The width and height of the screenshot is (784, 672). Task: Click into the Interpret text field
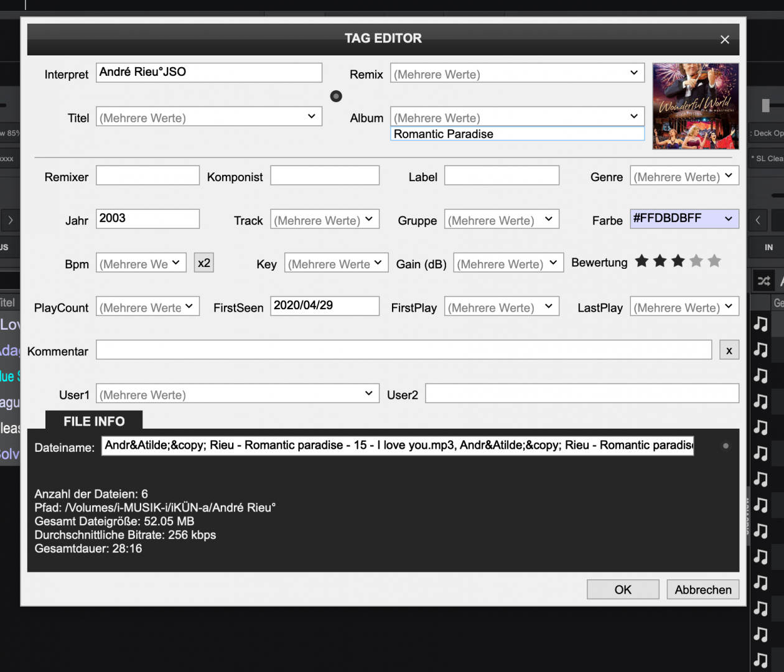[208, 72]
